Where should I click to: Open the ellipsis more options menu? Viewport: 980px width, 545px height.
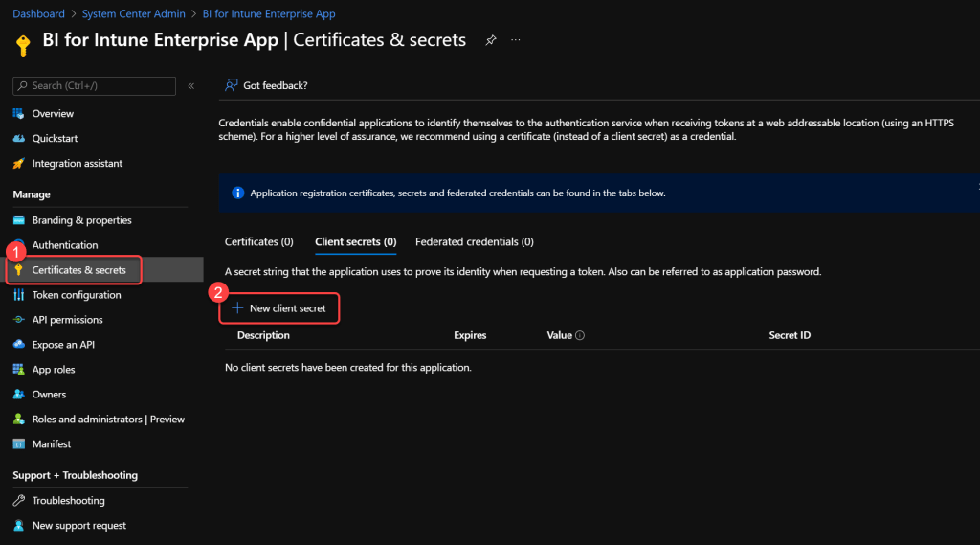point(516,41)
